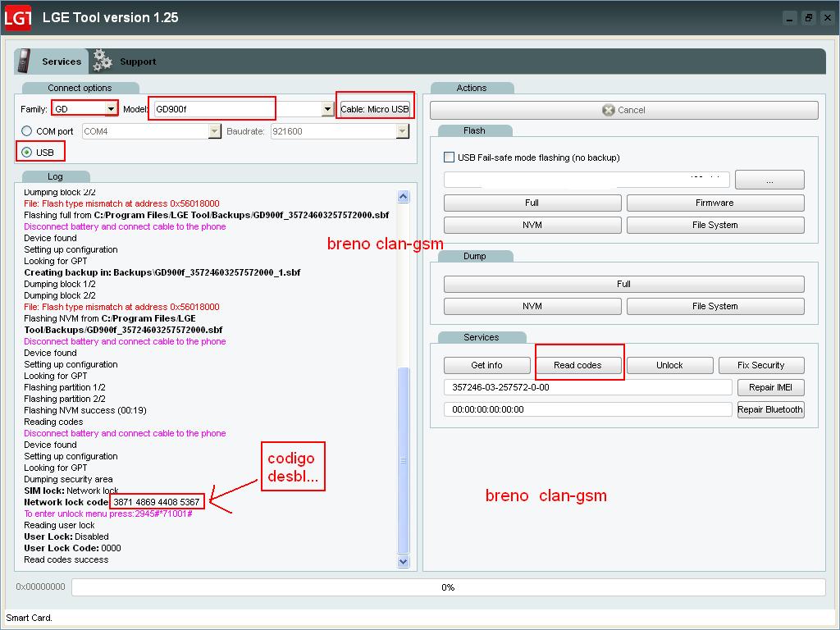Open the Support tab
The image size is (840, 630).
138,62
